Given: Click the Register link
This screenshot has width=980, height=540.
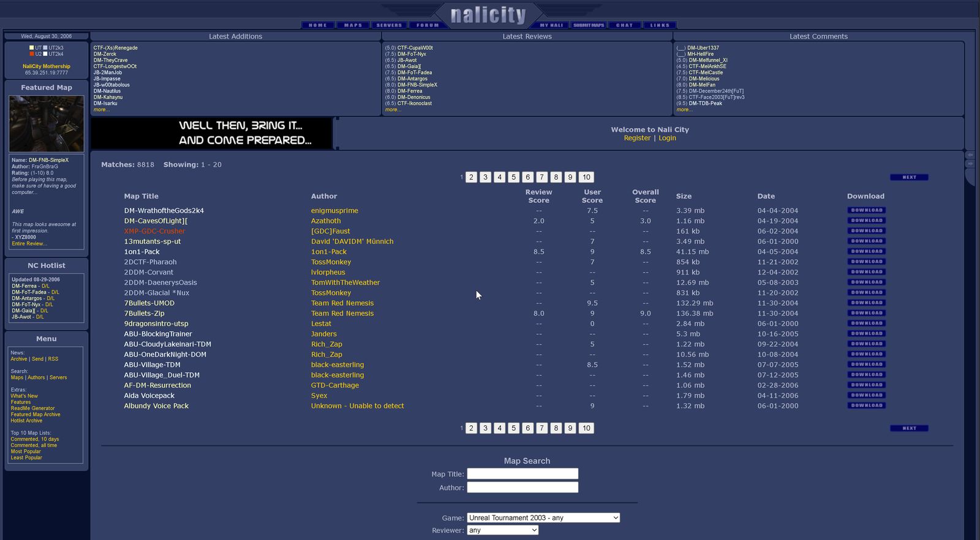Looking at the screenshot, I should pos(637,139).
